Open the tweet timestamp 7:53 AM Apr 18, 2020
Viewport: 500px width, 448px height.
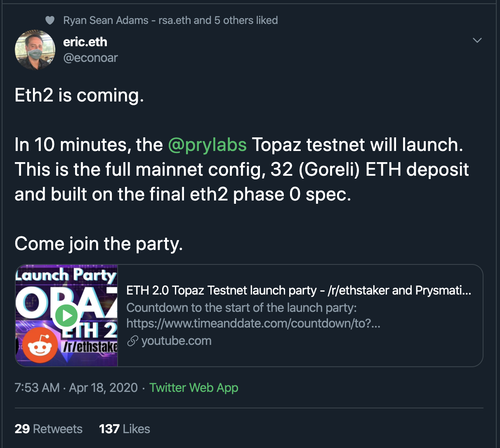coord(76,388)
